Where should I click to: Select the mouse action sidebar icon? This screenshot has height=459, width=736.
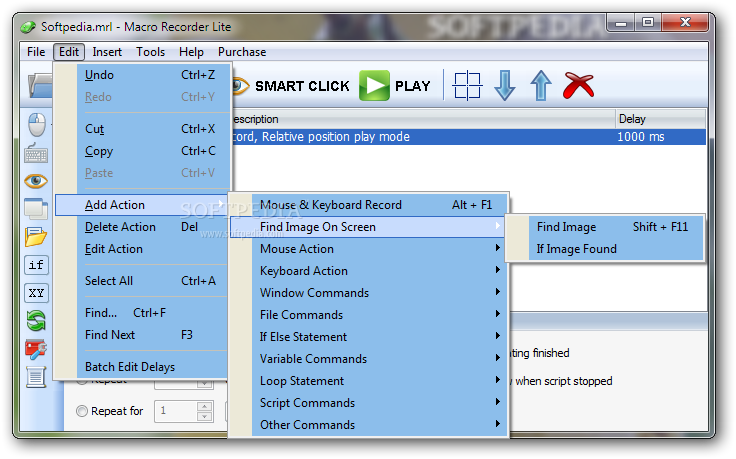tap(37, 124)
